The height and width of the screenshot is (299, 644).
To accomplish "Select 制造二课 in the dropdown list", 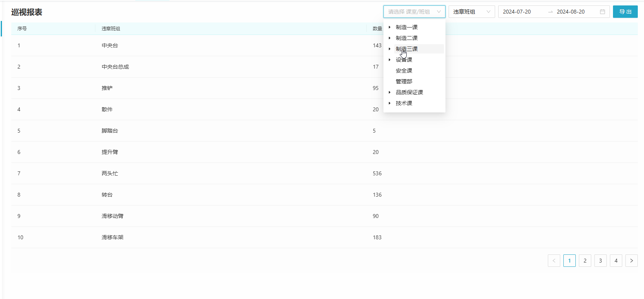I will point(407,38).
